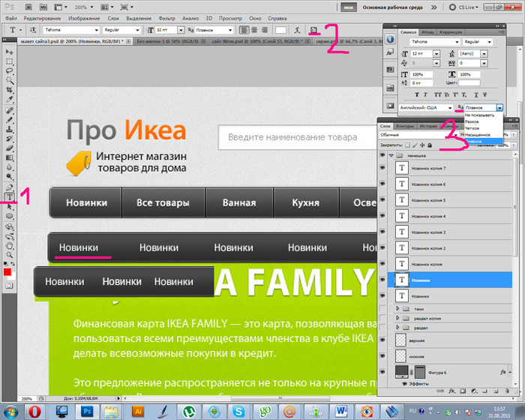Select the Eraser tool

(9, 148)
